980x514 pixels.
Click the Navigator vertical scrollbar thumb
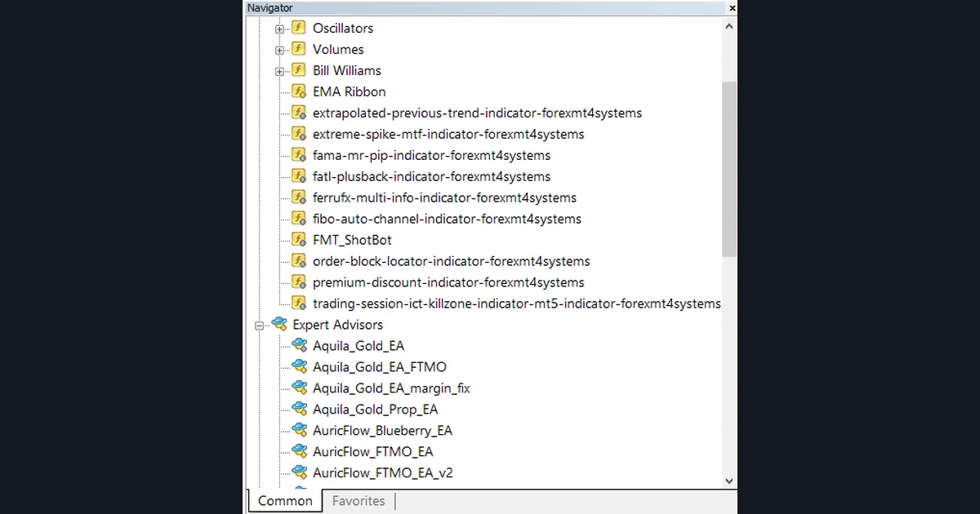click(729, 169)
